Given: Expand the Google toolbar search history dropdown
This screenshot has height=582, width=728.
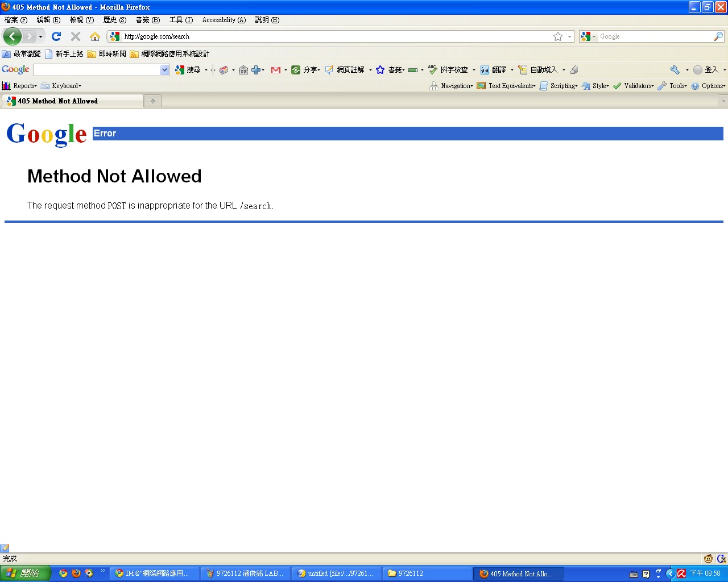Looking at the screenshot, I should click(x=165, y=70).
